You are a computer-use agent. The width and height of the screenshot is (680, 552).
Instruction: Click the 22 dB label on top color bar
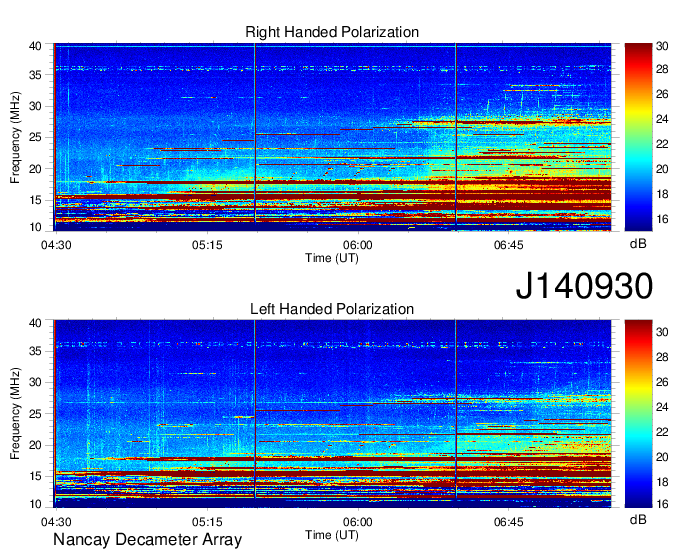click(662, 144)
